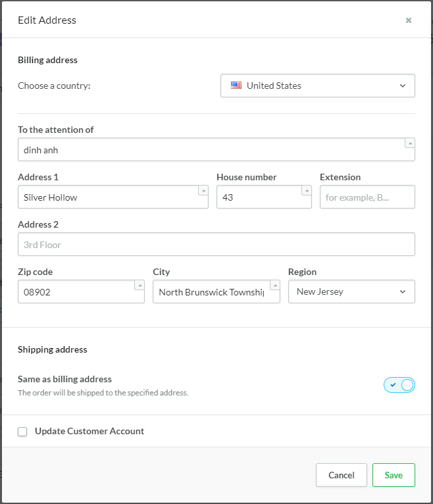Screen dimensions: 433x504
Task: Click into the Extension input field
Action: click(367, 197)
